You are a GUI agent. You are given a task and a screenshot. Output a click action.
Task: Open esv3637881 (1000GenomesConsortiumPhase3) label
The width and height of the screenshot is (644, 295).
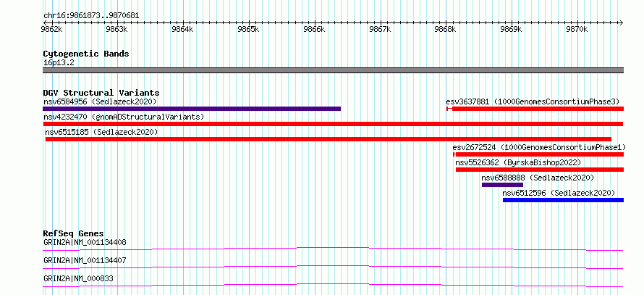pyautogui.click(x=533, y=101)
